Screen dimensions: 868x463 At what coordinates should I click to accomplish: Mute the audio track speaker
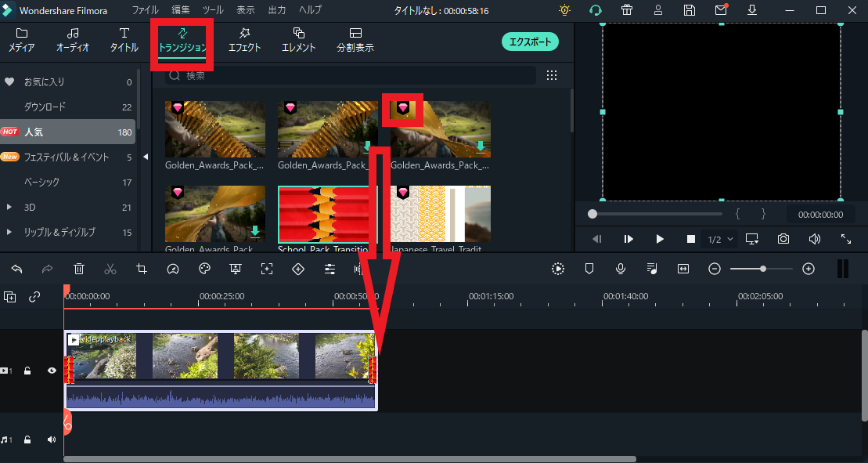coord(52,439)
